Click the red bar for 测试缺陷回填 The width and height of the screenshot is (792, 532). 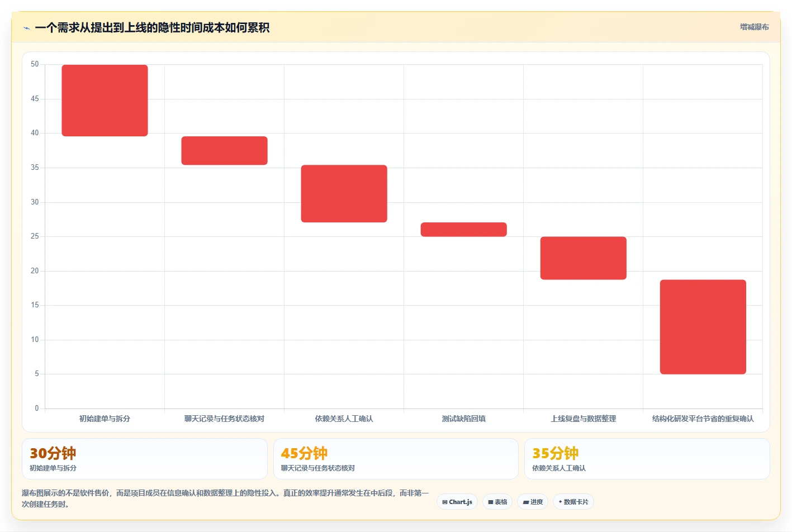coord(463,229)
